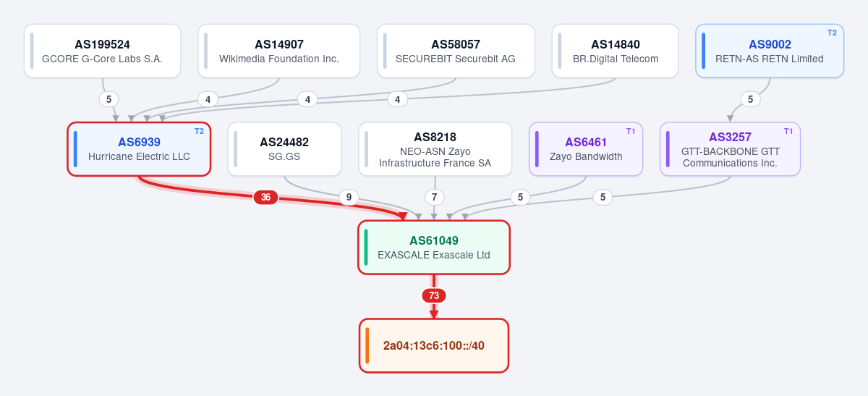Screen dimensions: 868x396
Task: Select the AS14907 Wikimedia Foundation node
Action: point(279,51)
